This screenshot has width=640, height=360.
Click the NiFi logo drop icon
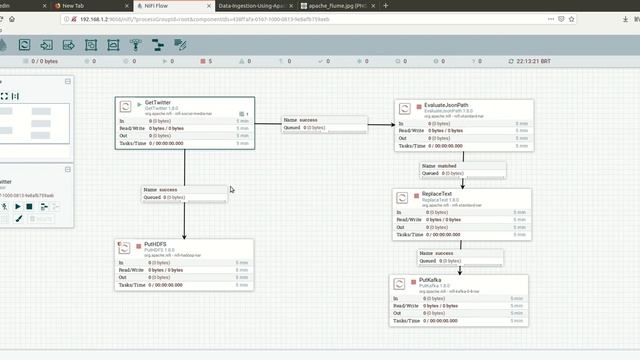[x=3, y=44]
